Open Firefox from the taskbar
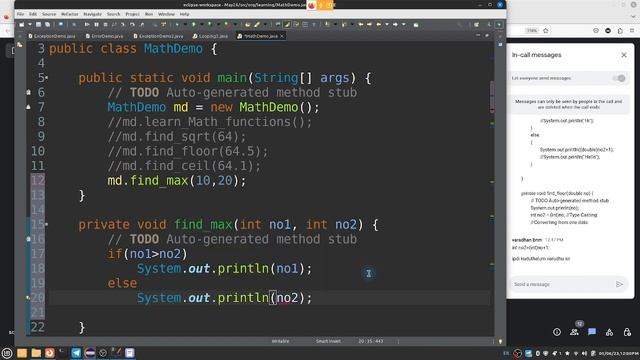This screenshot has height=360, width=640. tap(49, 353)
